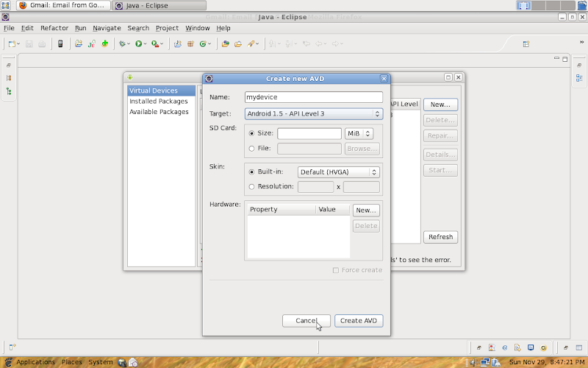Click the Declaration view icon in bottom trim
Viewport: 588px width, 368px height.
517,347
